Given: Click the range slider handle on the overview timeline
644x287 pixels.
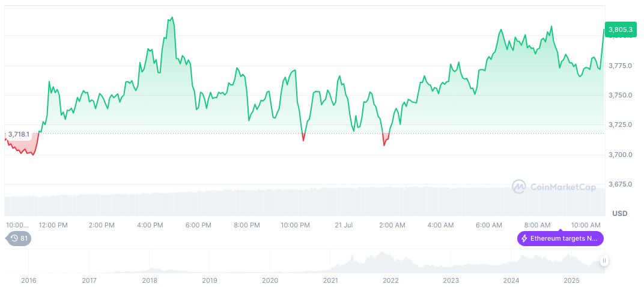Looking at the screenshot, I should click(604, 261).
